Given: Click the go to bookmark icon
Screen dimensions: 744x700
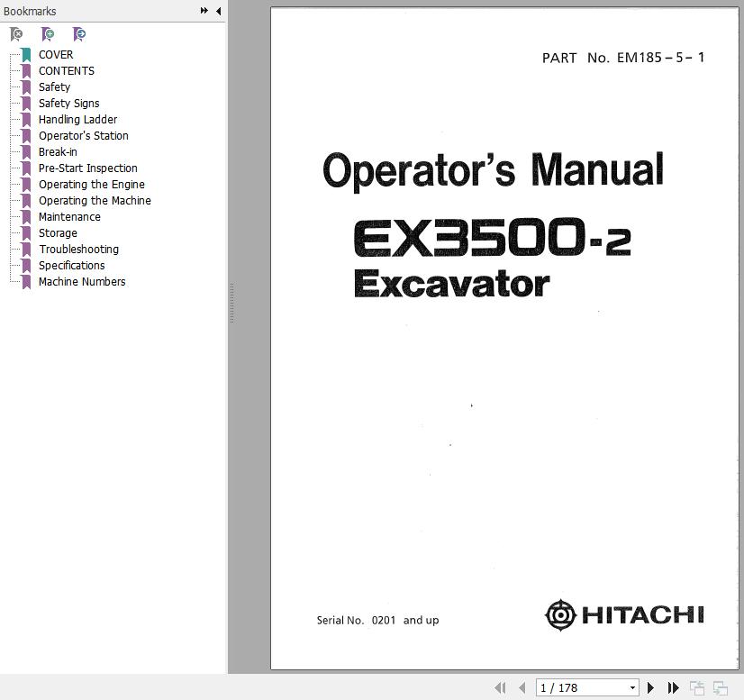Looking at the screenshot, I should 79,33.
